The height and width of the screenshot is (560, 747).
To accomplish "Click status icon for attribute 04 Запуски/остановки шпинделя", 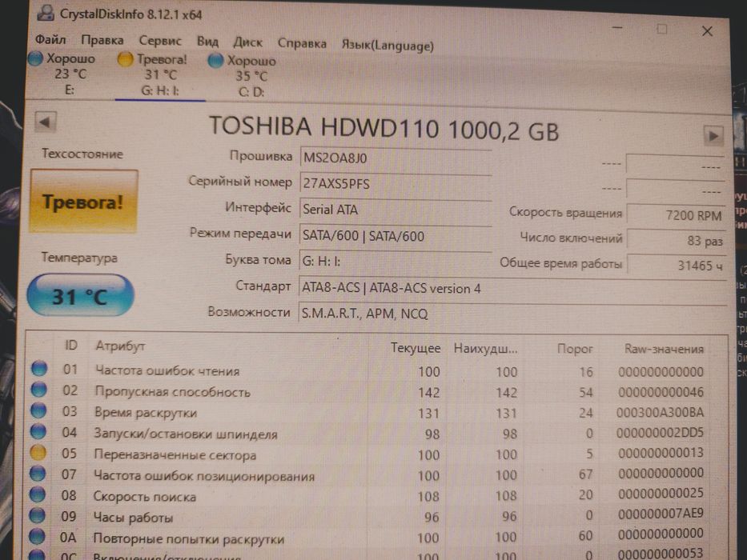I will (38, 431).
